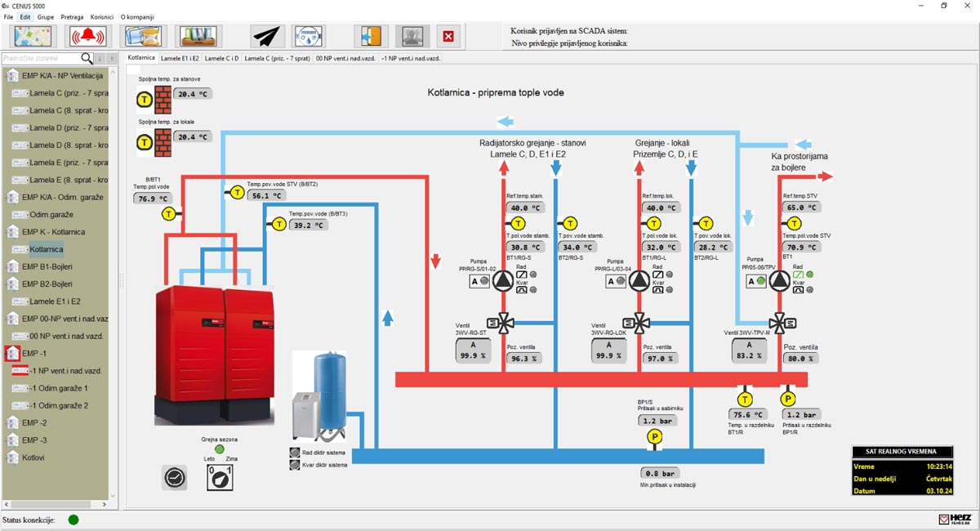The image size is (980, 531).
Task: Open the red alarm bell icon
Action: 88,36
